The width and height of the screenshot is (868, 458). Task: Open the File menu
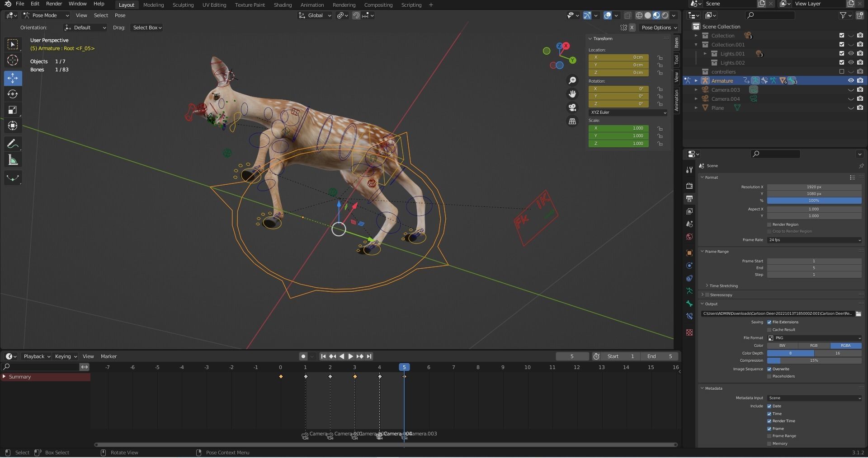point(20,4)
